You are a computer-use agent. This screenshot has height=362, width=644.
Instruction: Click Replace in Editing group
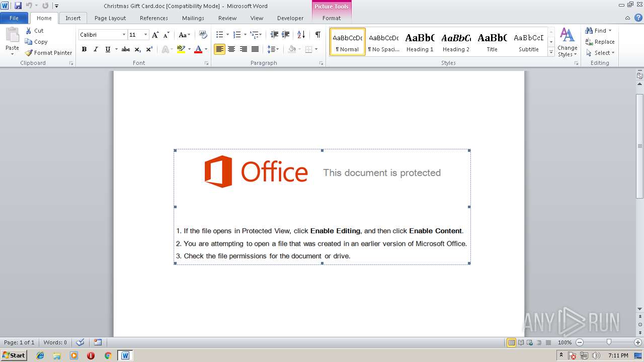point(600,42)
